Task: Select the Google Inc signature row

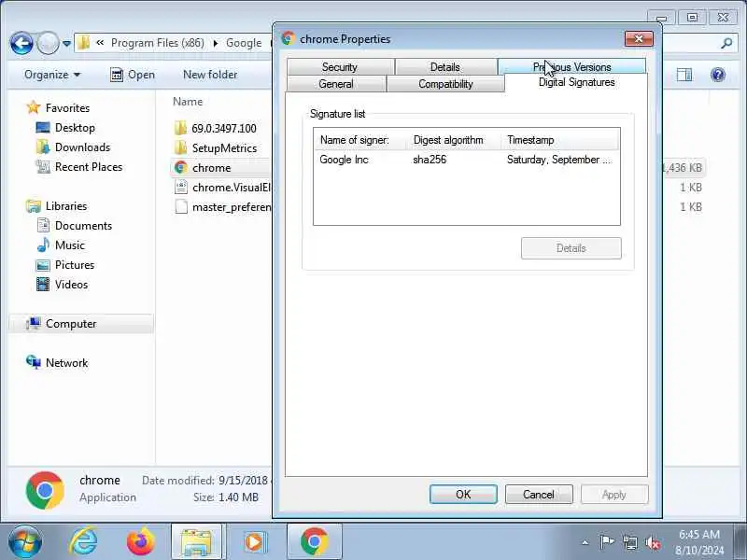Action: pyautogui.click(x=466, y=160)
